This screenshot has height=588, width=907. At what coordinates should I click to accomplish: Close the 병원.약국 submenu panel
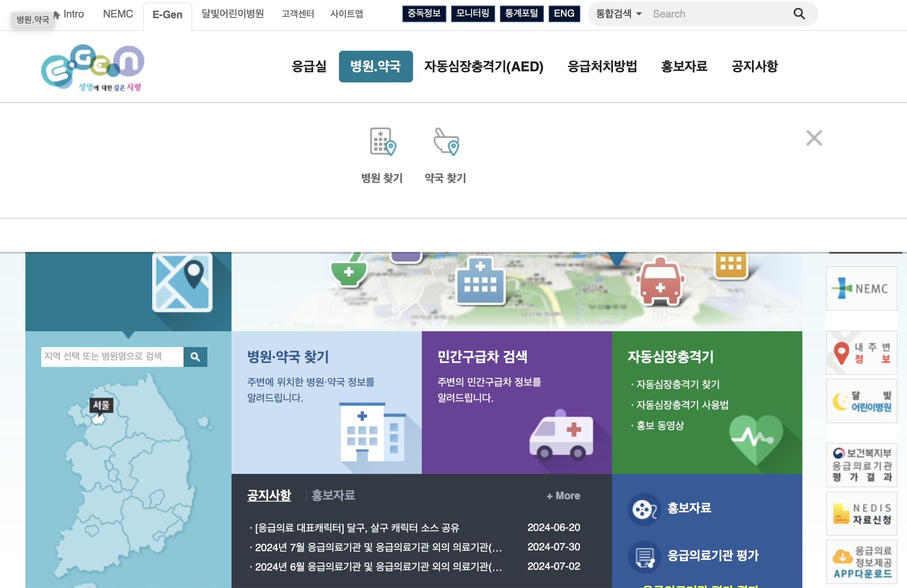tap(814, 138)
